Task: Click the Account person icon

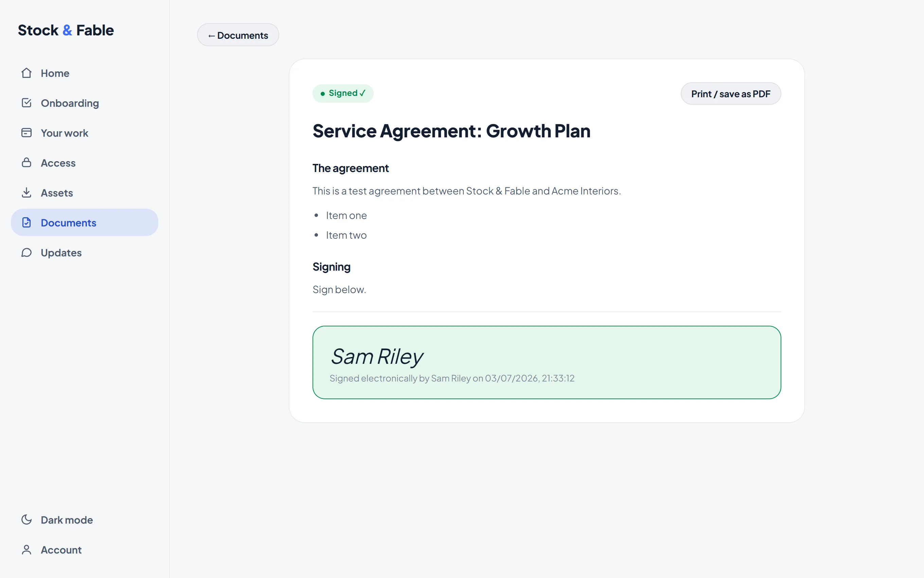Action: click(x=26, y=550)
